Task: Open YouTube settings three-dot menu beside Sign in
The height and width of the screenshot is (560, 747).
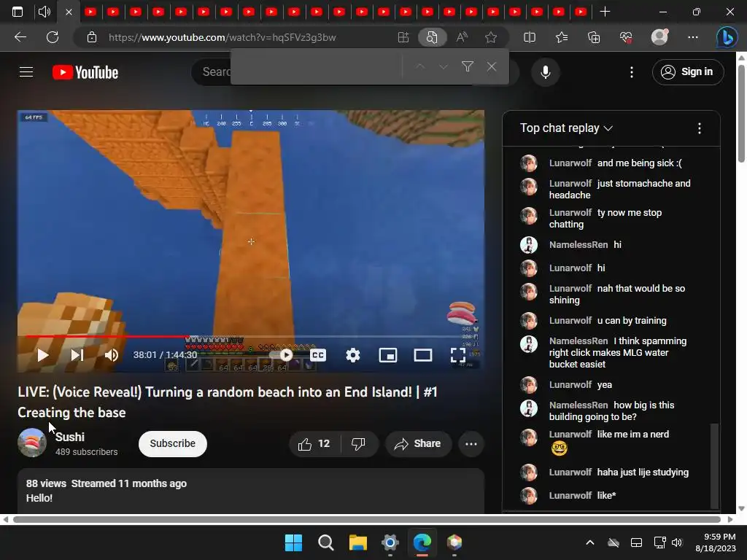Action: pyautogui.click(x=632, y=72)
